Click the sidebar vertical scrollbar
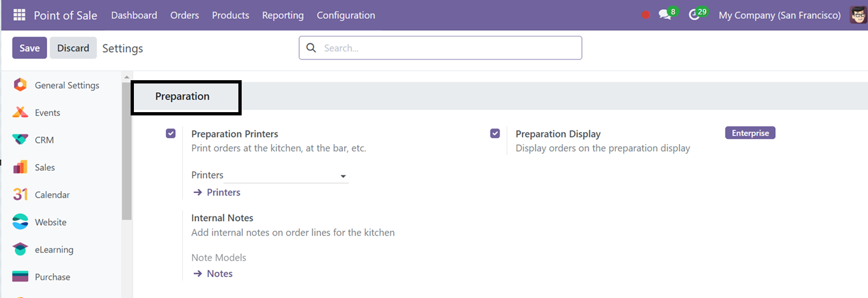Viewport: 868px width, 298px height. pyautogui.click(x=127, y=150)
